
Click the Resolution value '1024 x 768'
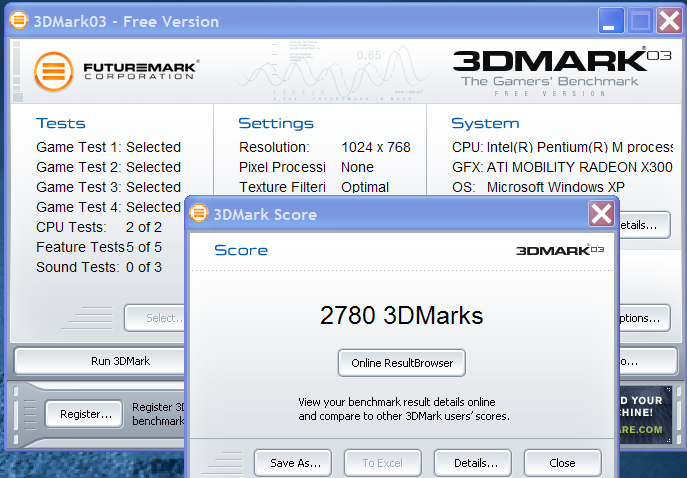(x=375, y=147)
